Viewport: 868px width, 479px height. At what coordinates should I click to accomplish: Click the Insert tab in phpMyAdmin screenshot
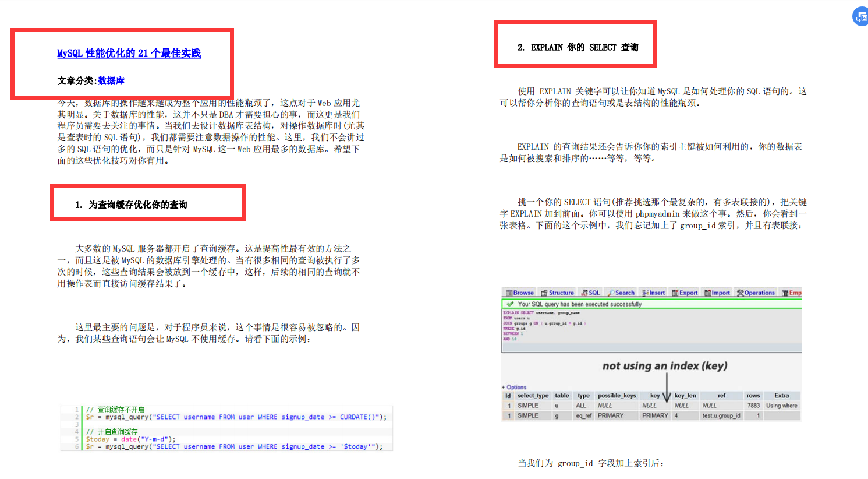653,293
